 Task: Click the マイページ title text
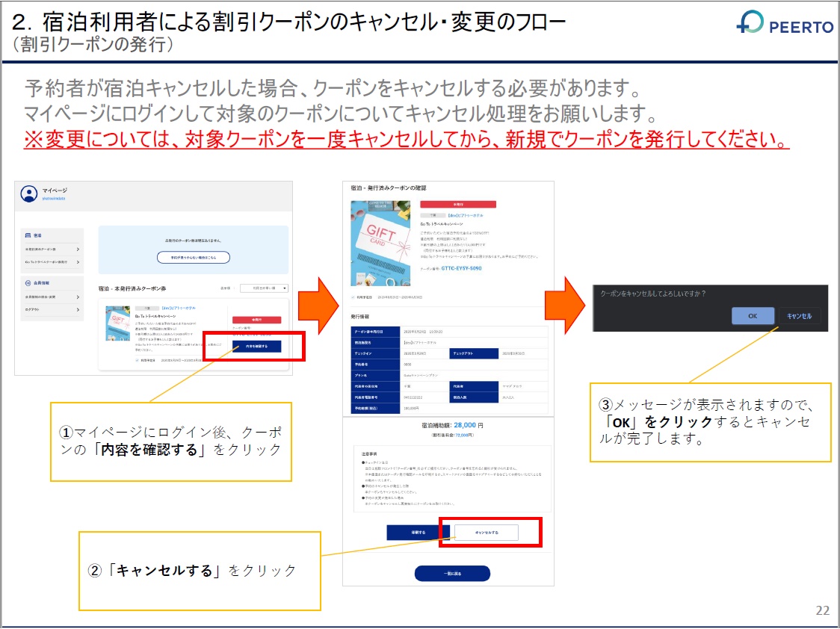55,190
